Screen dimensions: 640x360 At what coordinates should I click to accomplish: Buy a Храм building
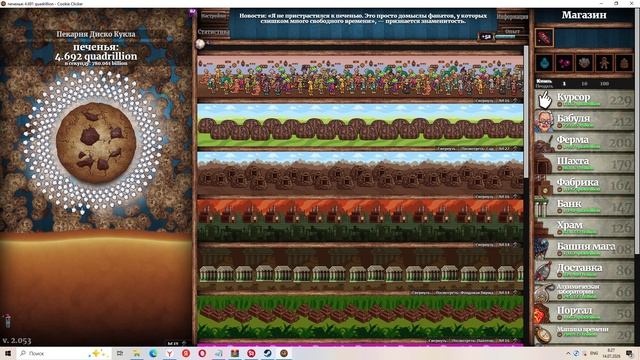pos(584,227)
